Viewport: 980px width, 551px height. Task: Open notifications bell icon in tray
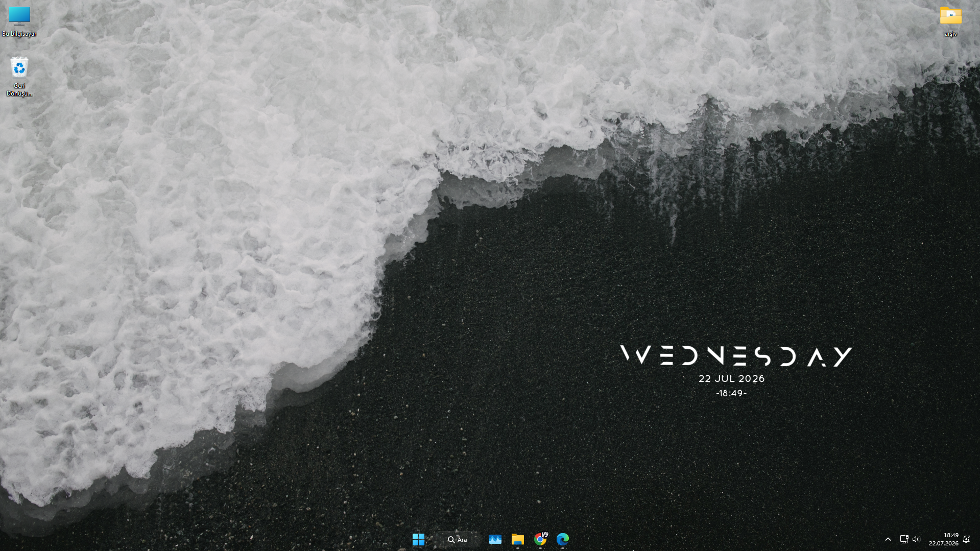click(x=966, y=539)
